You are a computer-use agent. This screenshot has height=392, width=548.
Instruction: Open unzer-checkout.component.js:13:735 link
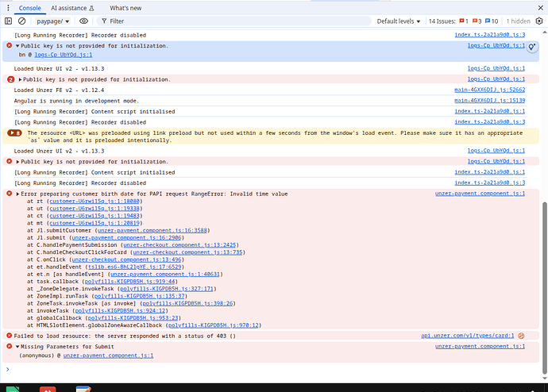click(x=187, y=252)
